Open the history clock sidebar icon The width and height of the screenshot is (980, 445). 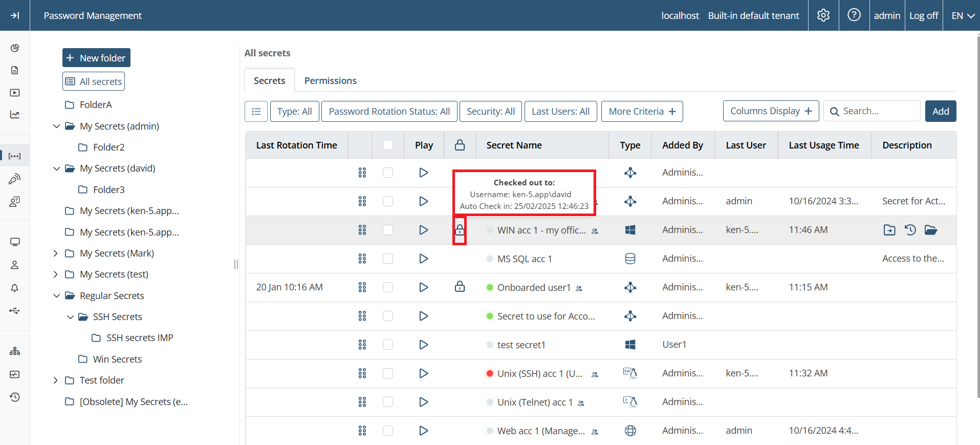pos(15,397)
